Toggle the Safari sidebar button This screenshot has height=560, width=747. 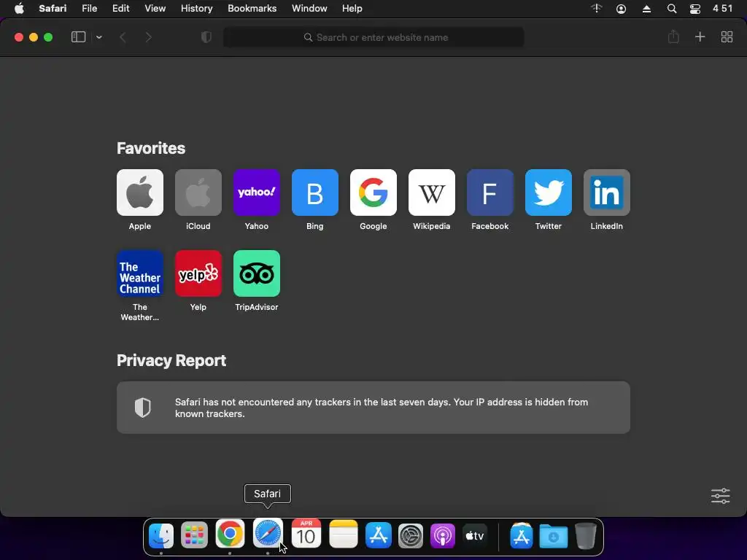pos(78,37)
